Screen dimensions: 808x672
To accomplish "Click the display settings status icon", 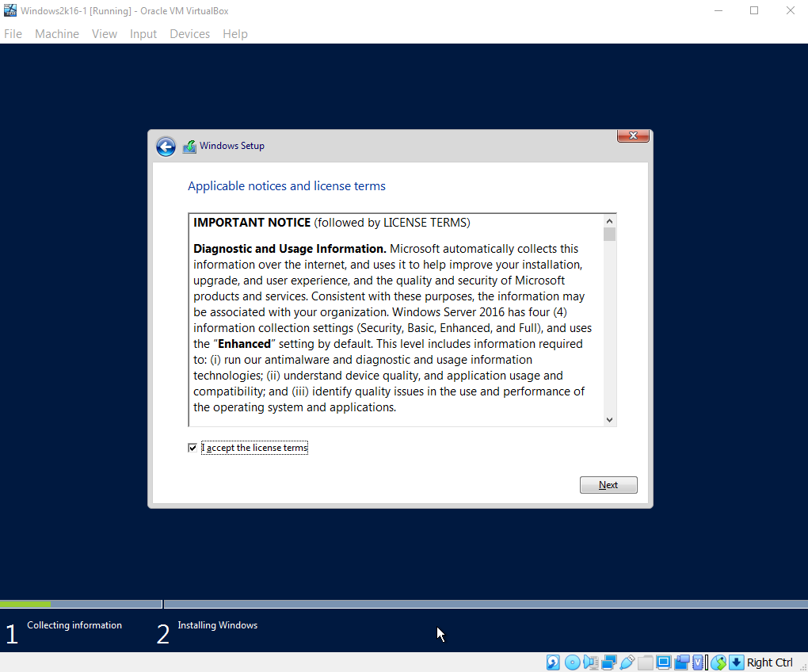I will [x=664, y=662].
